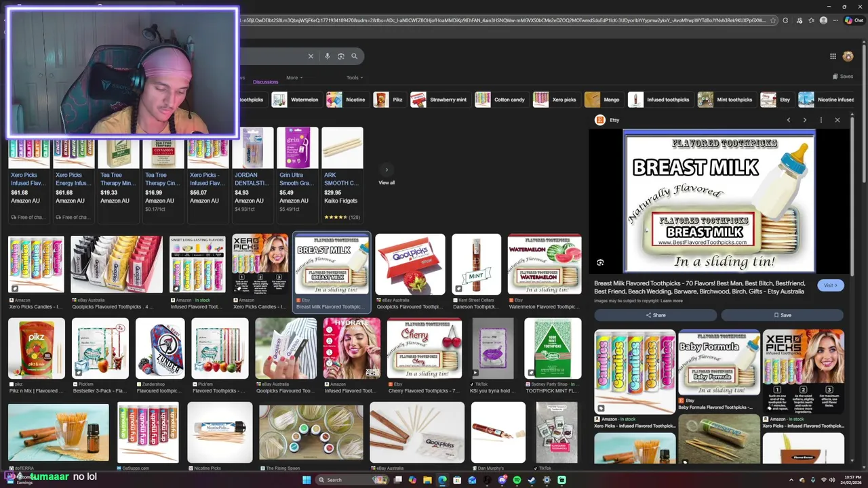Select Watermelon Flavored Toothpicks thumbnail
The image size is (868, 488).
545,264
